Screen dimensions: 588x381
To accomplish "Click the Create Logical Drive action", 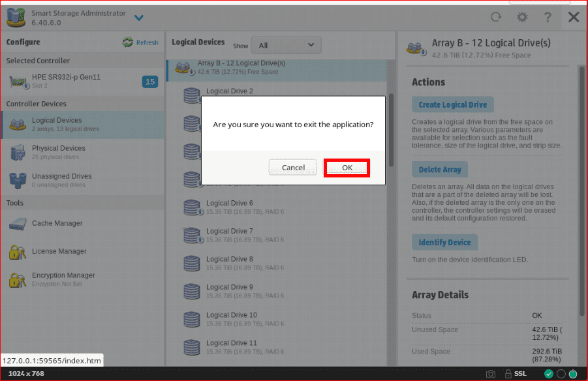I will tap(452, 104).
